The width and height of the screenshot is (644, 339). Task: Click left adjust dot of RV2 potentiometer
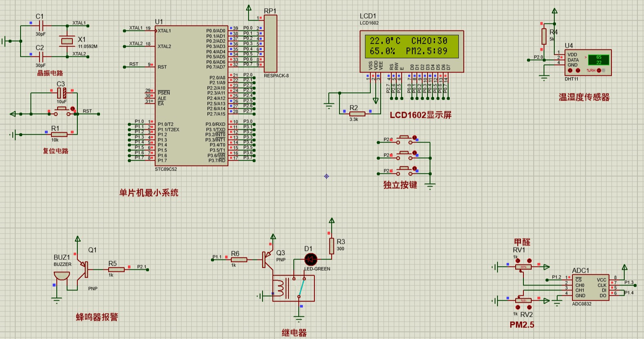518,307
